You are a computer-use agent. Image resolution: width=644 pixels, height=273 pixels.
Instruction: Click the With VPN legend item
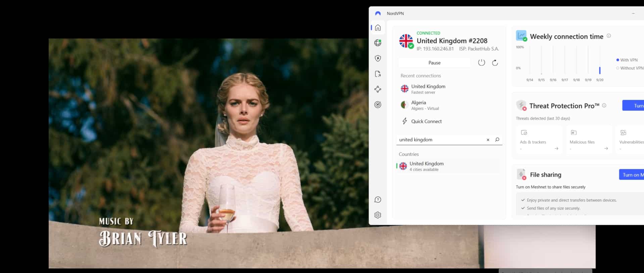click(627, 60)
